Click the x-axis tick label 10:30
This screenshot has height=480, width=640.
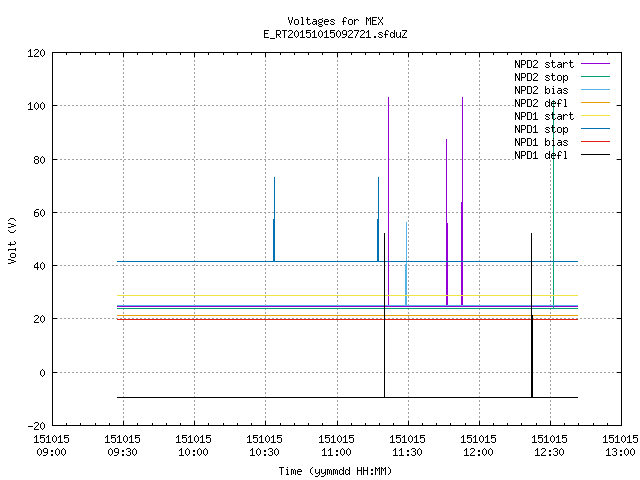coord(264,452)
